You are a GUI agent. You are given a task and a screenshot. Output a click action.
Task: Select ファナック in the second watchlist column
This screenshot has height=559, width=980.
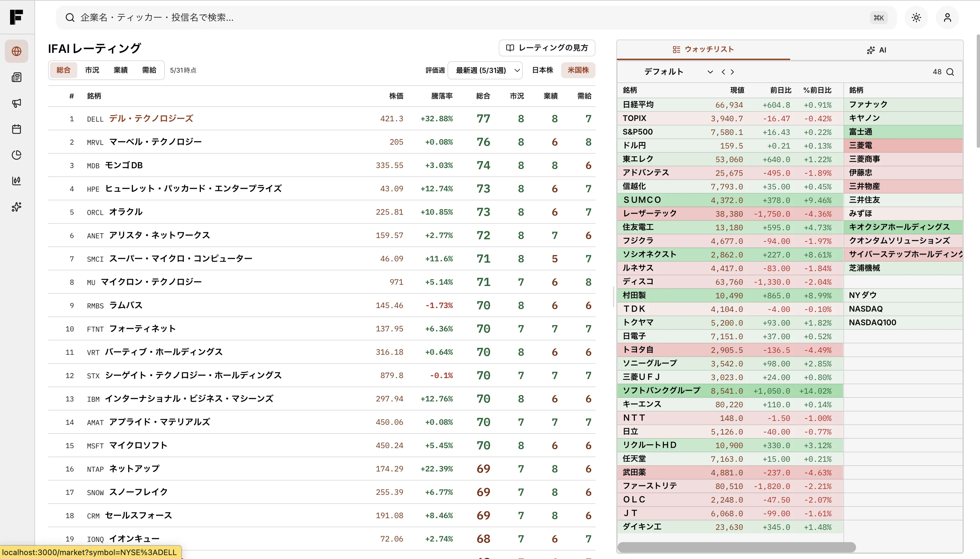pyautogui.click(x=903, y=104)
